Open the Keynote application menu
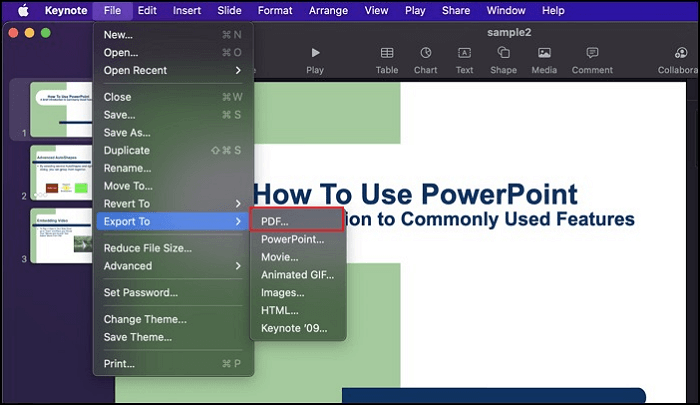Viewport: 700px width, 405px height. (x=66, y=10)
